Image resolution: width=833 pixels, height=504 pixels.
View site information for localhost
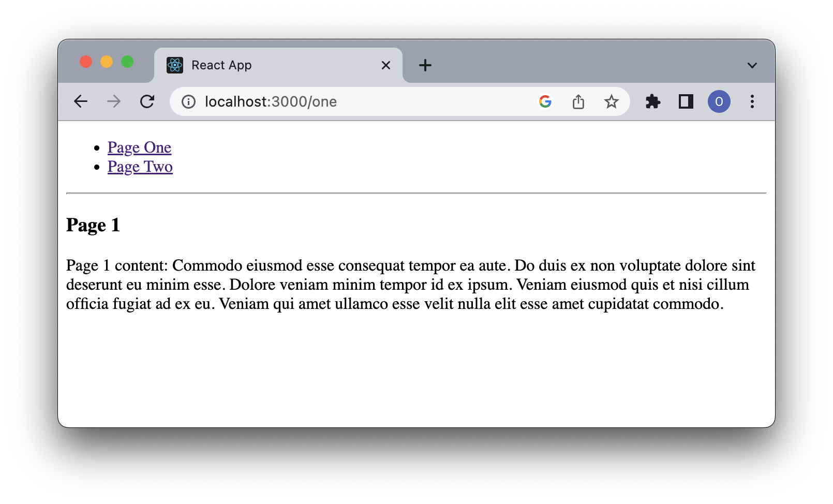pos(189,102)
